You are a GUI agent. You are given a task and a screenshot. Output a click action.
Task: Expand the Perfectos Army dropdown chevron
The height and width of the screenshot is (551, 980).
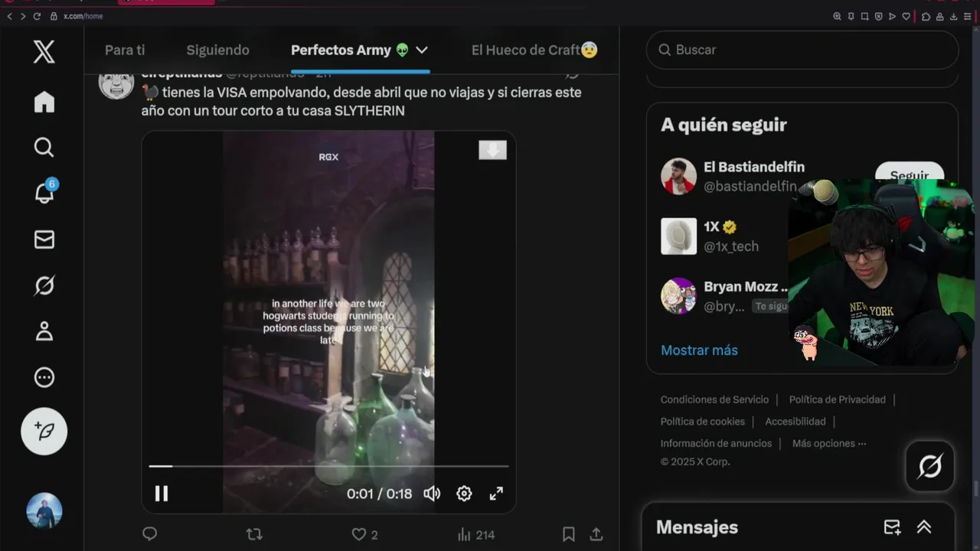coord(421,50)
